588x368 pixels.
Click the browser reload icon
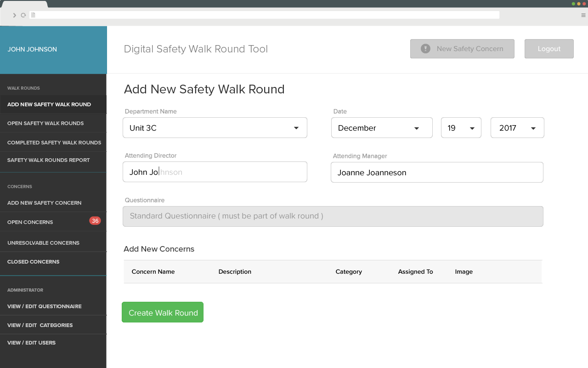(23, 15)
